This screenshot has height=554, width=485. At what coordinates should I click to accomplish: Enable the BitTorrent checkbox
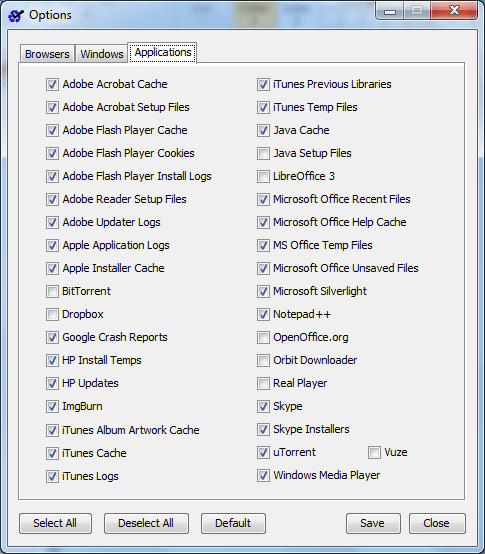click(x=52, y=292)
